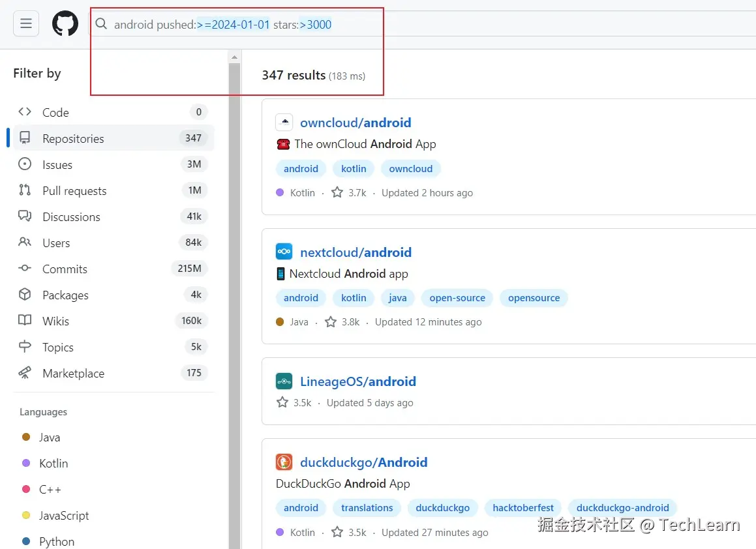Click the Pull requests branch icon
The image size is (756, 549).
(x=25, y=190)
